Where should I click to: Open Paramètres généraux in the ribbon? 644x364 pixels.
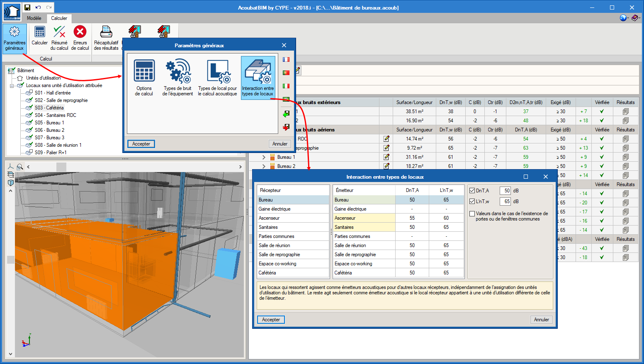tap(15, 38)
